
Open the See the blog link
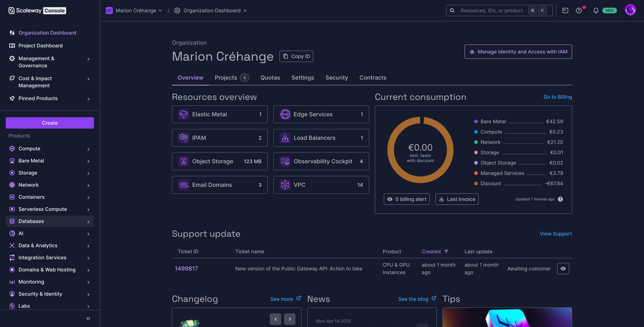(417, 299)
